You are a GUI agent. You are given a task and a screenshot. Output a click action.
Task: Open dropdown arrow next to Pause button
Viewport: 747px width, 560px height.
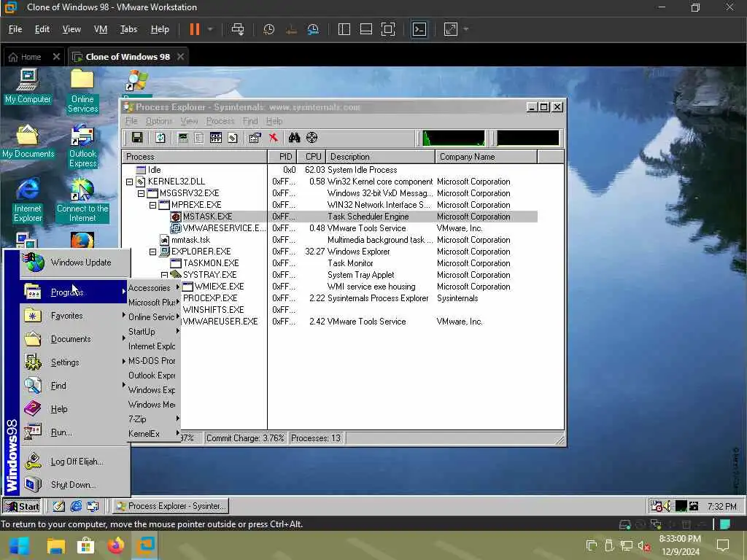click(x=210, y=29)
